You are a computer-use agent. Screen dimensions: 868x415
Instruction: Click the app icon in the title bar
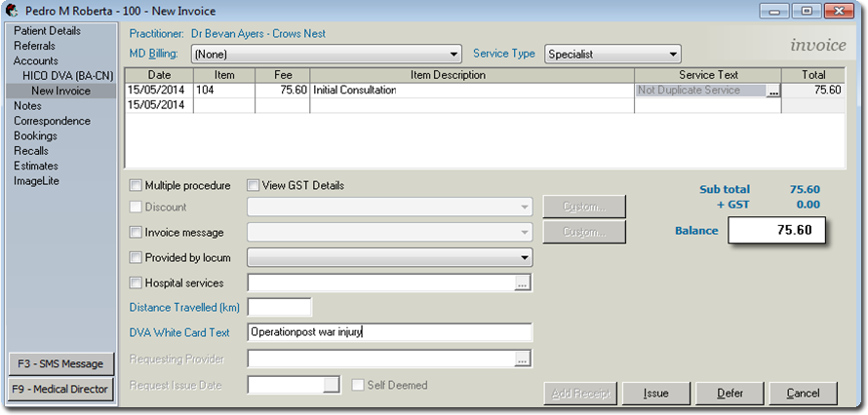pyautogui.click(x=13, y=11)
